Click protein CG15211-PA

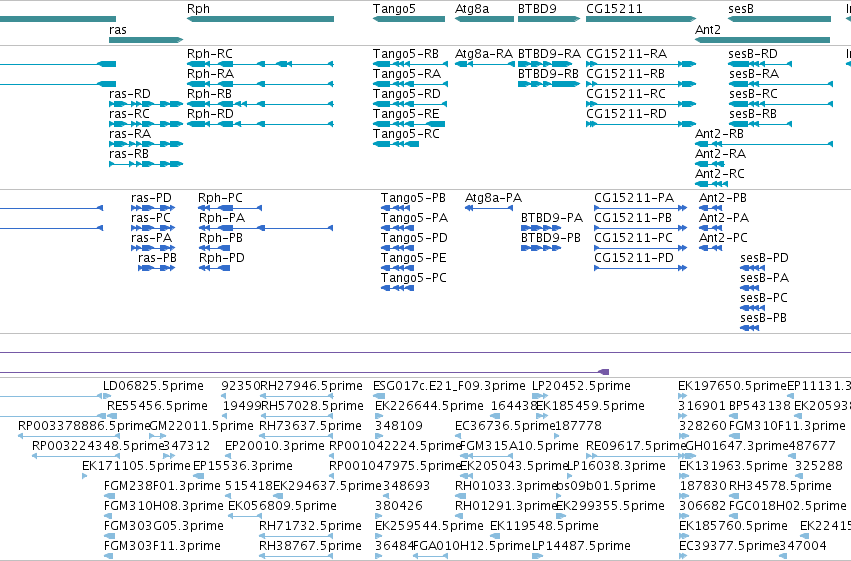tap(634, 198)
